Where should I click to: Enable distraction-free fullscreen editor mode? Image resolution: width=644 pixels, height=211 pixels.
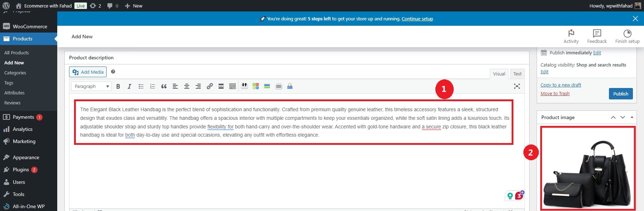click(x=517, y=86)
